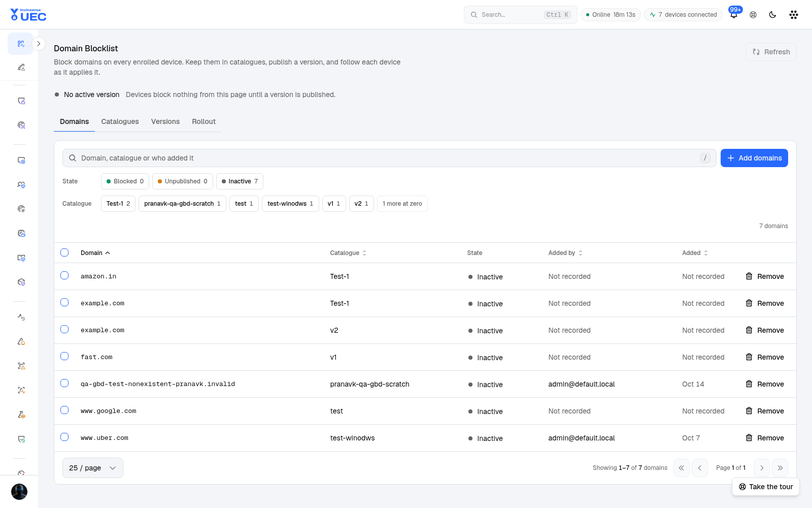
Task: Click the lifebuoy help icon in header
Action: point(753,15)
